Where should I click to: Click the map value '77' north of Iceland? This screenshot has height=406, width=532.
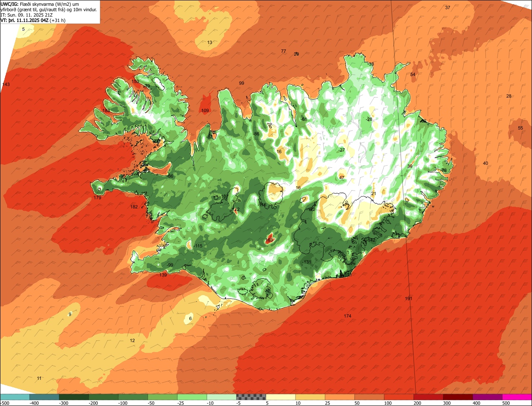(x=283, y=51)
